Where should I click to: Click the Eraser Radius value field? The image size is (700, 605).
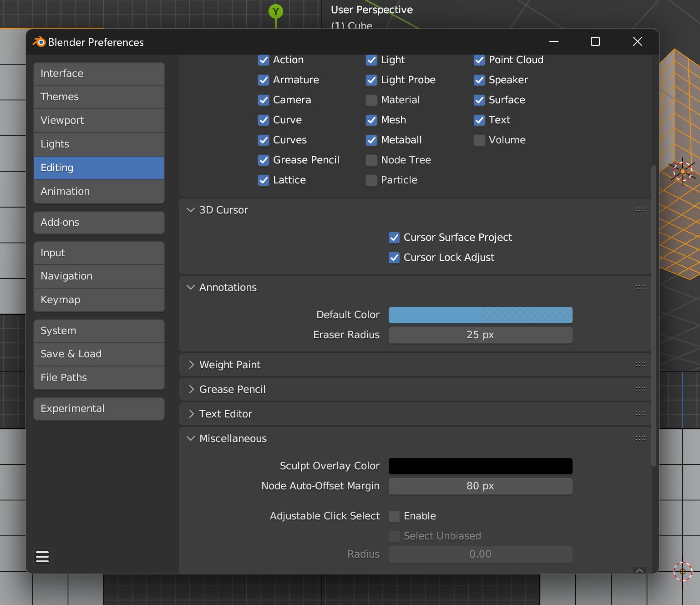click(481, 335)
